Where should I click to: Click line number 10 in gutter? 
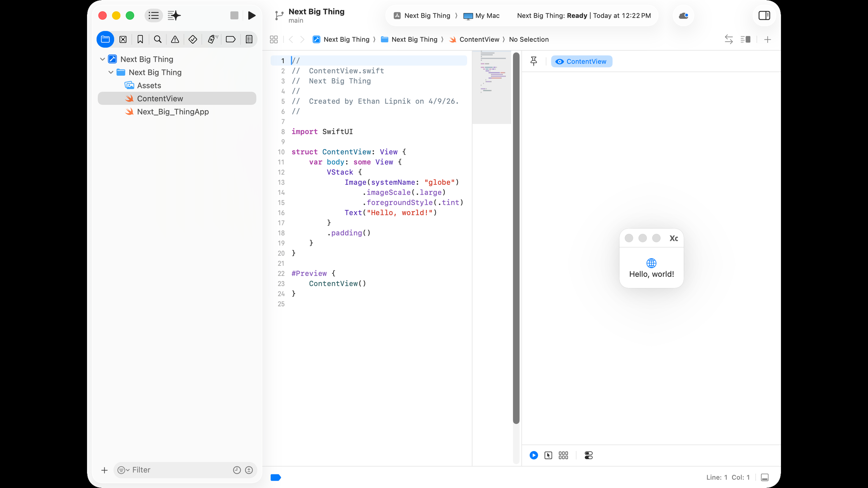point(281,152)
